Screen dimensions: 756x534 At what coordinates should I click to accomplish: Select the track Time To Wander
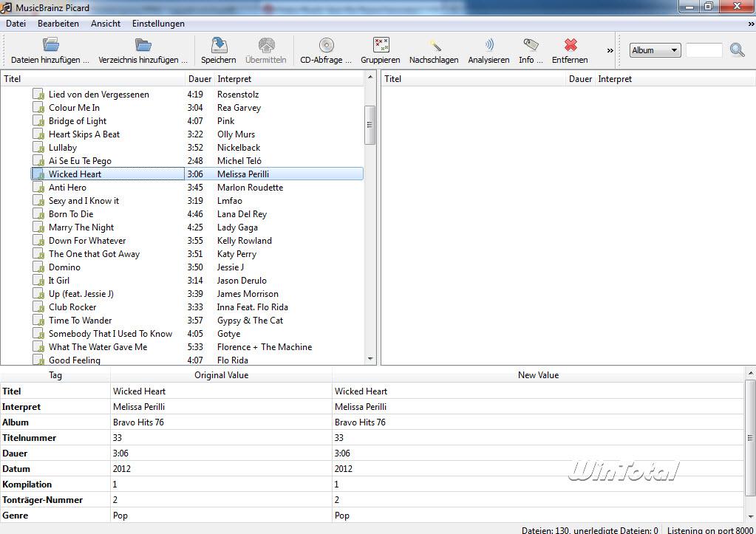click(80, 321)
